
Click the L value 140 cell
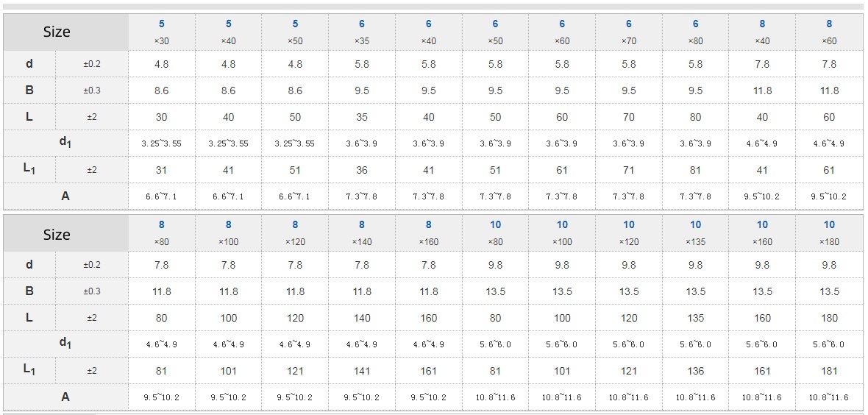click(361, 318)
